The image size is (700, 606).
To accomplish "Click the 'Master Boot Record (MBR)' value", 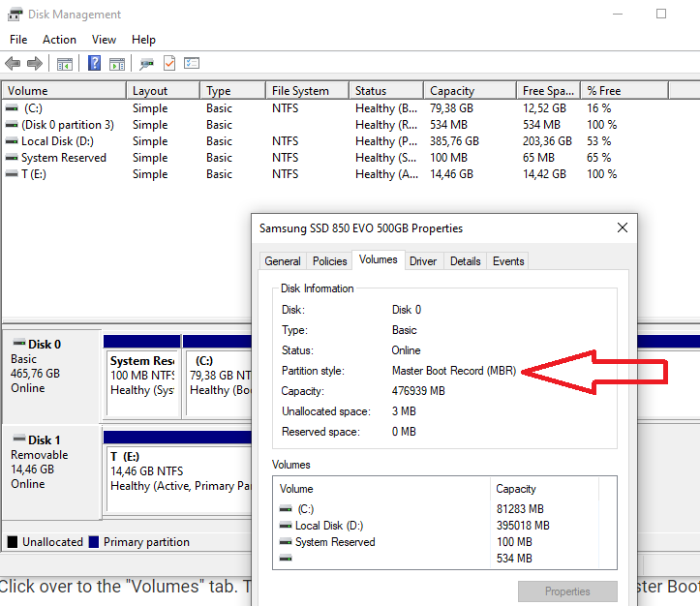I will [454, 371].
